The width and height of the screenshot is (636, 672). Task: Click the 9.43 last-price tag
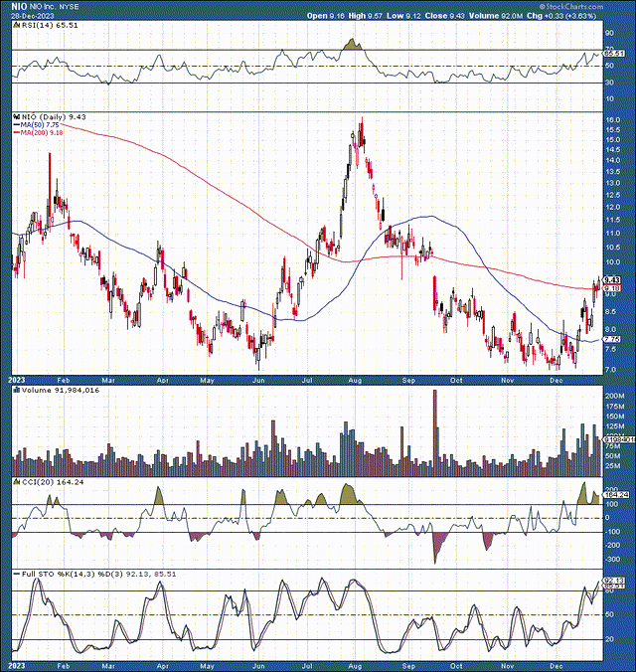(x=611, y=279)
